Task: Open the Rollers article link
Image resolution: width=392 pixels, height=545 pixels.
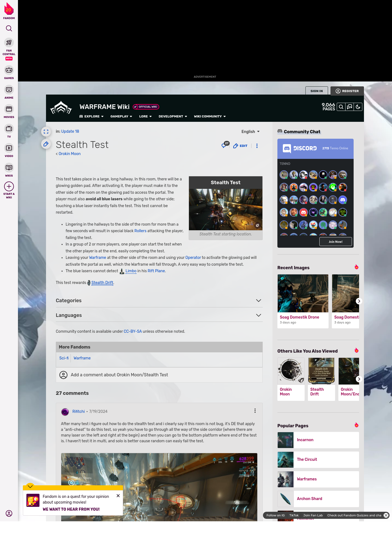Action: (x=140, y=231)
